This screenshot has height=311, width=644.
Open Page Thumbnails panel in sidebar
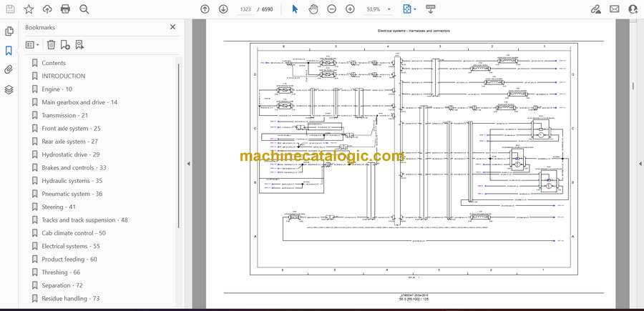(x=9, y=31)
